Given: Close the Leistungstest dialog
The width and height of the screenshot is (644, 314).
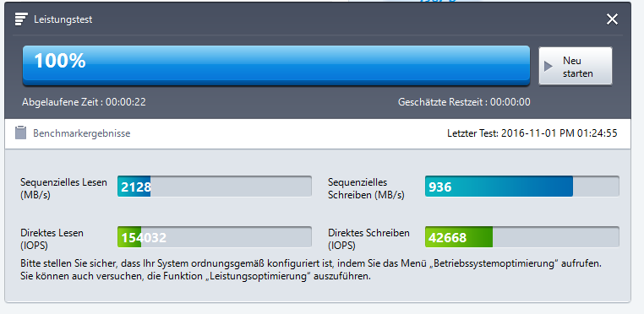Looking at the screenshot, I should pos(612,19).
